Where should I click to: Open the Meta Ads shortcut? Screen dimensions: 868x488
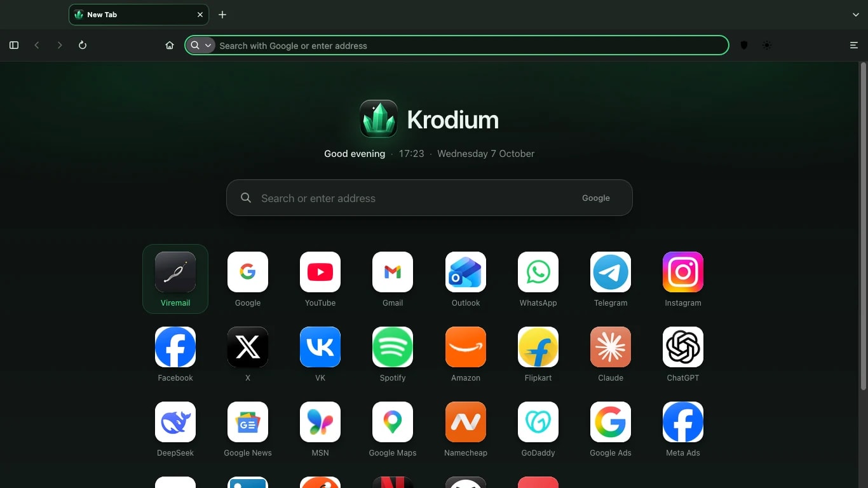point(683,429)
